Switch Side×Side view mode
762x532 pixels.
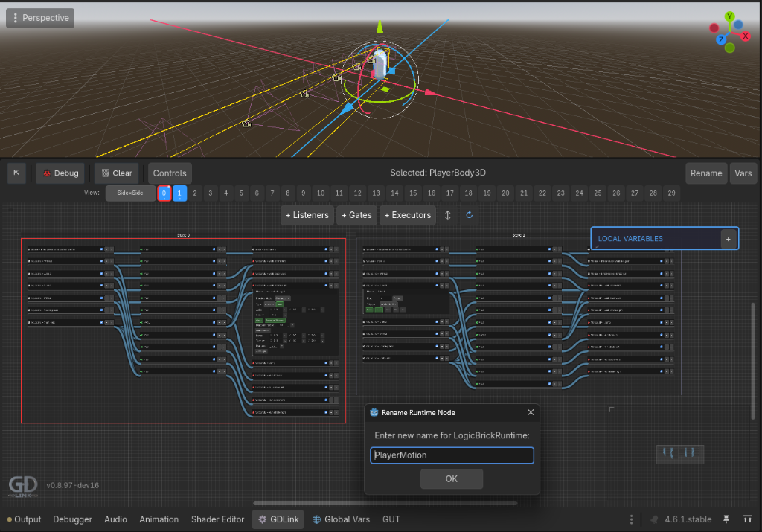click(130, 193)
